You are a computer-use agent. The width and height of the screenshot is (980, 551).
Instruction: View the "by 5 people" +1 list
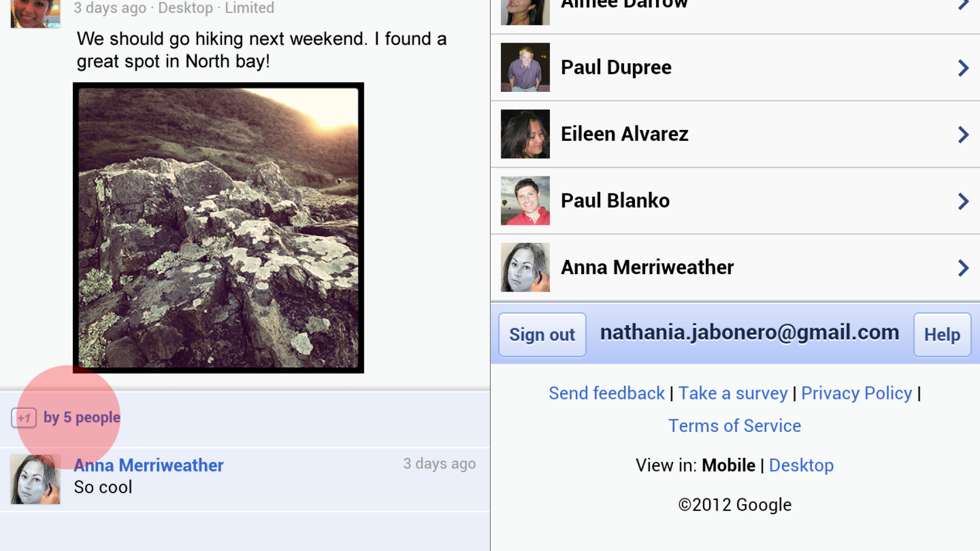point(82,417)
